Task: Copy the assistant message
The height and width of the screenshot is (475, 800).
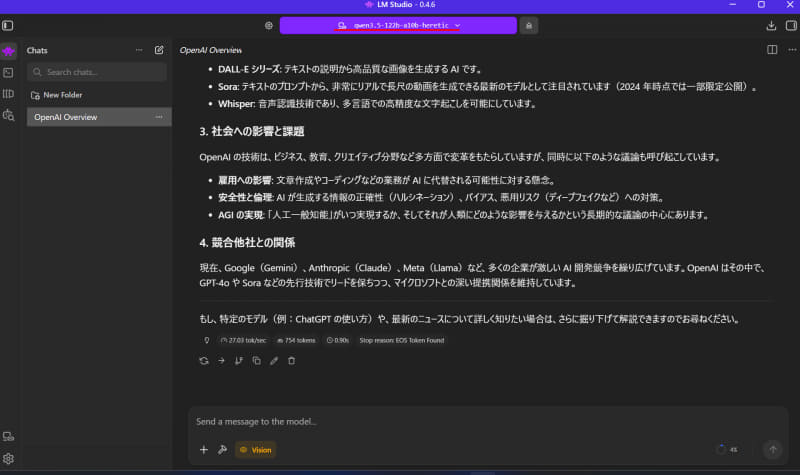Action: click(257, 361)
